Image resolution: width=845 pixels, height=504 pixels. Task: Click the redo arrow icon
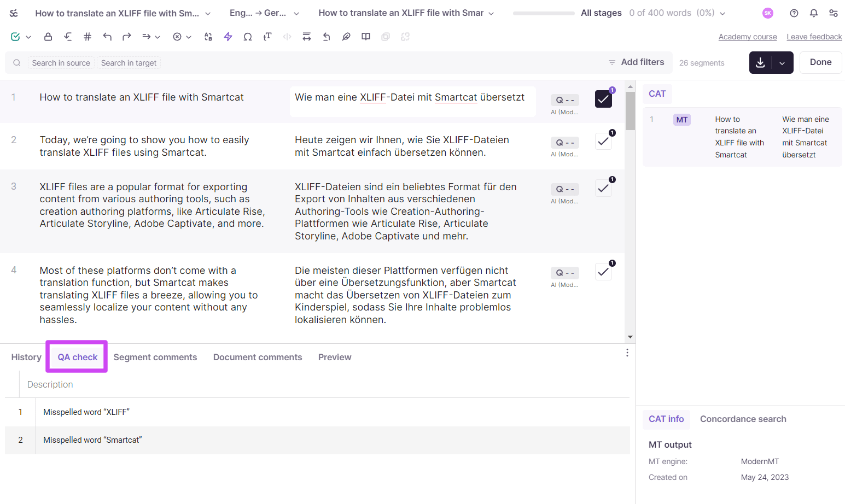tap(127, 37)
